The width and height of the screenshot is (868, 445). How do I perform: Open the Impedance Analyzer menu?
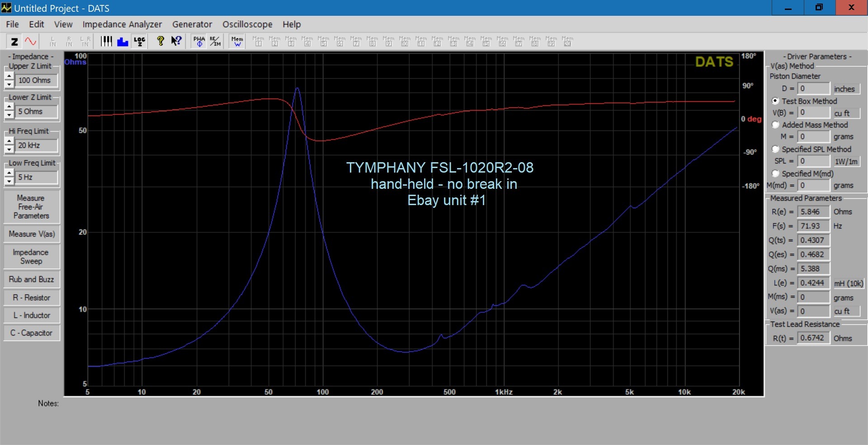point(122,24)
